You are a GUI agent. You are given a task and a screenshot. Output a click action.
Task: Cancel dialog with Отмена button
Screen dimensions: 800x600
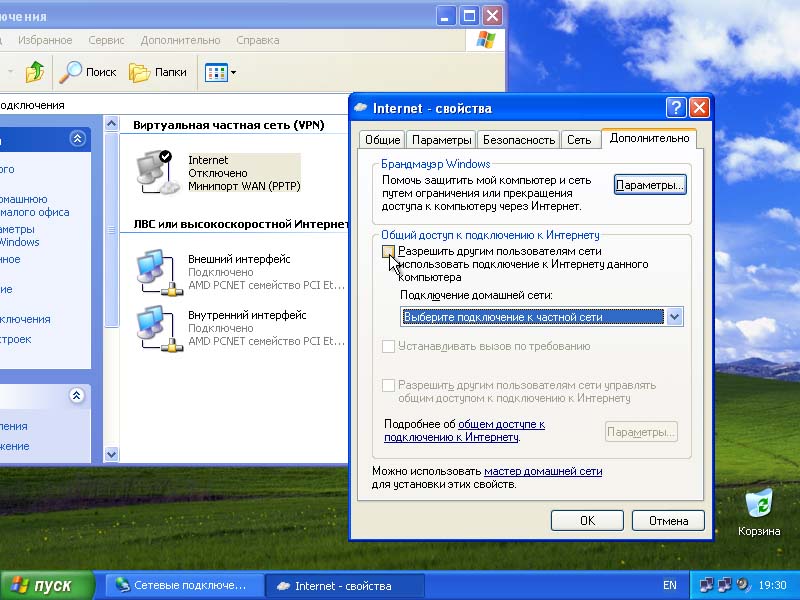coord(668,520)
